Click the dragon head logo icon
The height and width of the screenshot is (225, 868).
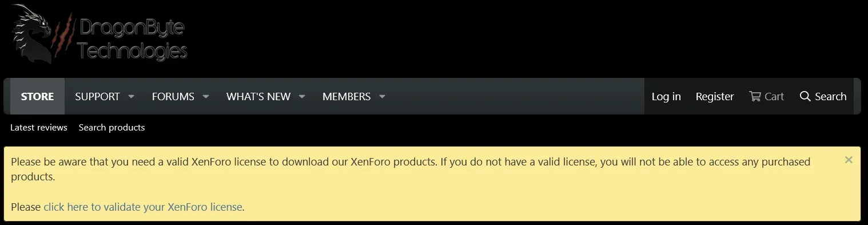pyautogui.click(x=33, y=33)
